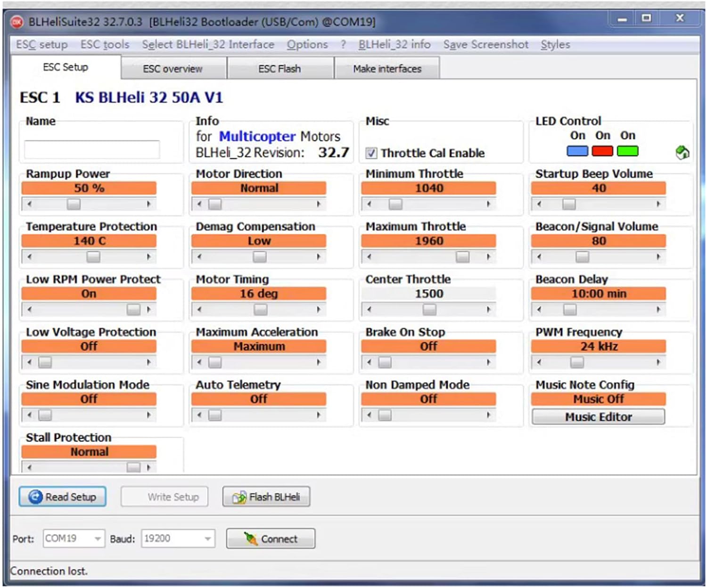Open the Select BLHeli_32 Interface menu

(208, 45)
